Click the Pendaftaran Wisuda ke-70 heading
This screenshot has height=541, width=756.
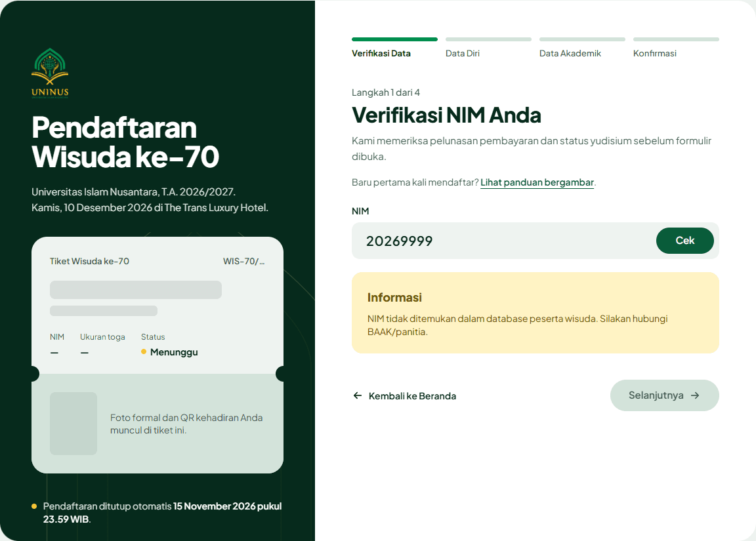[125, 142]
